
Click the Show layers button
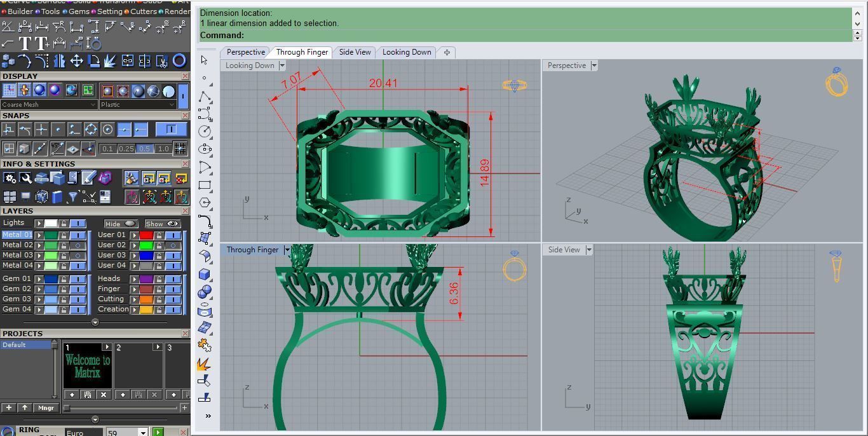click(163, 224)
